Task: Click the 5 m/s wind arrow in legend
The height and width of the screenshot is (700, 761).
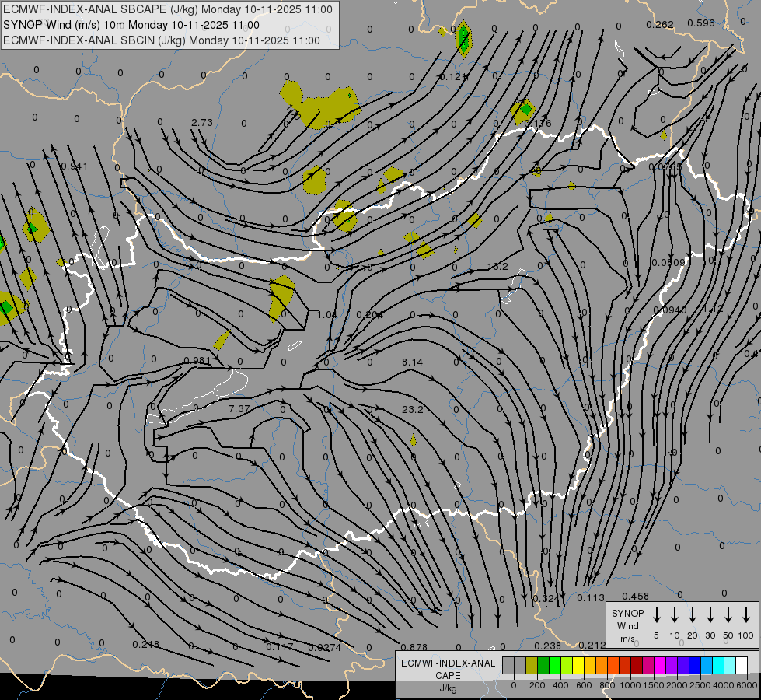Action: click(x=656, y=614)
